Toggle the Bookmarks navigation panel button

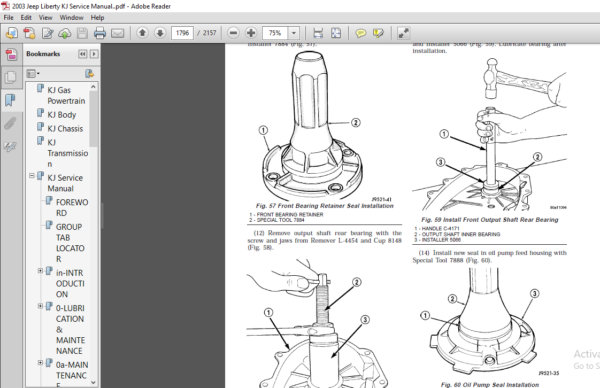point(10,100)
